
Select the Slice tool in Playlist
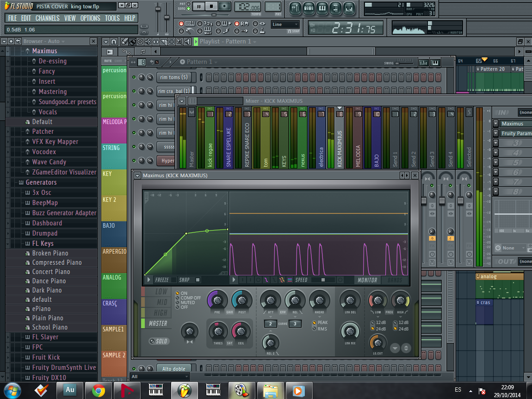[x=164, y=42]
